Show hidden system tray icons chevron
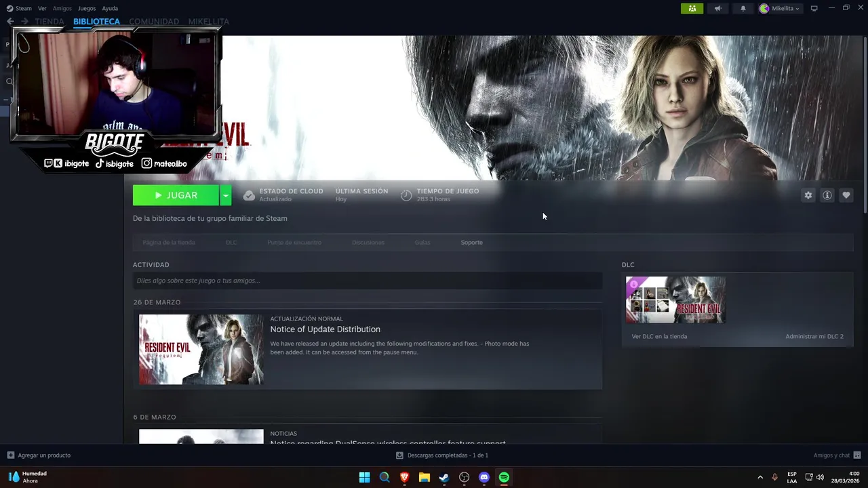868x488 pixels. (760, 477)
